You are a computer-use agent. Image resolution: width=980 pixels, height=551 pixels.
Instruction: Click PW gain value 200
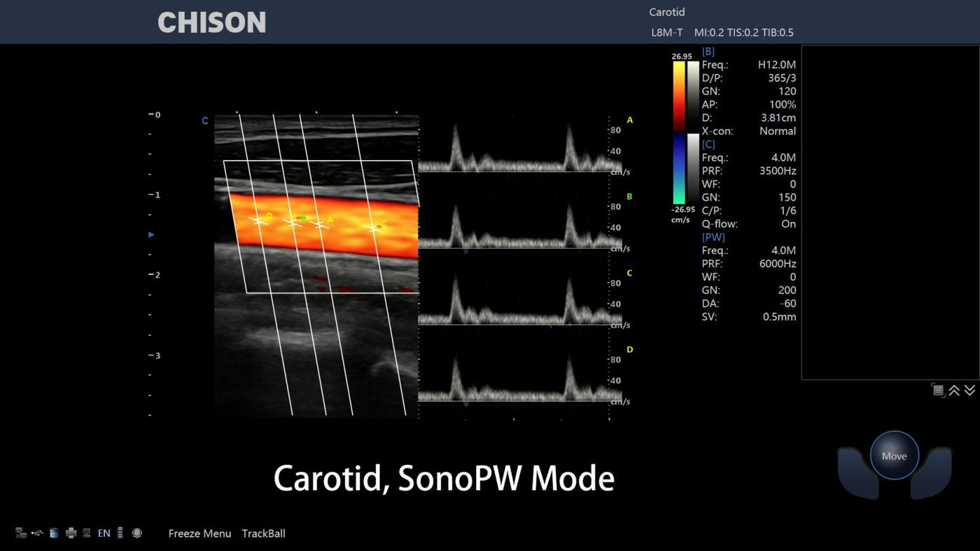787,290
